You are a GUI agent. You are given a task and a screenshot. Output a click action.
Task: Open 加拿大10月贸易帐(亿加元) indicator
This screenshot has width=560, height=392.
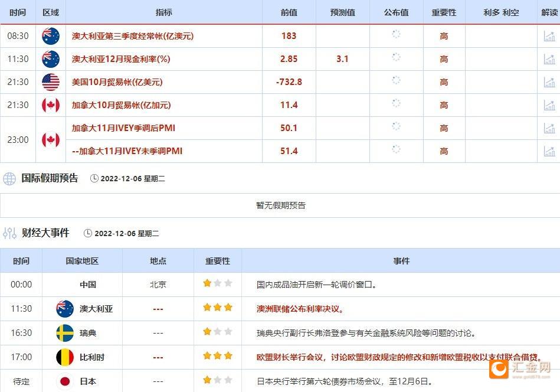click(x=121, y=105)
